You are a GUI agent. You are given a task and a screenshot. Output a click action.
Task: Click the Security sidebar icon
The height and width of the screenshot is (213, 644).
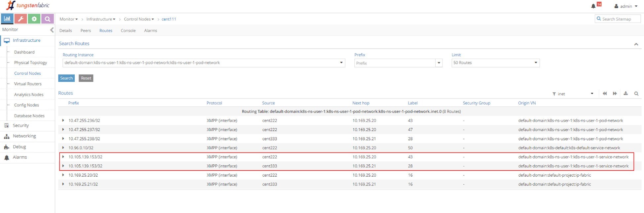click(x=6, y=125)
